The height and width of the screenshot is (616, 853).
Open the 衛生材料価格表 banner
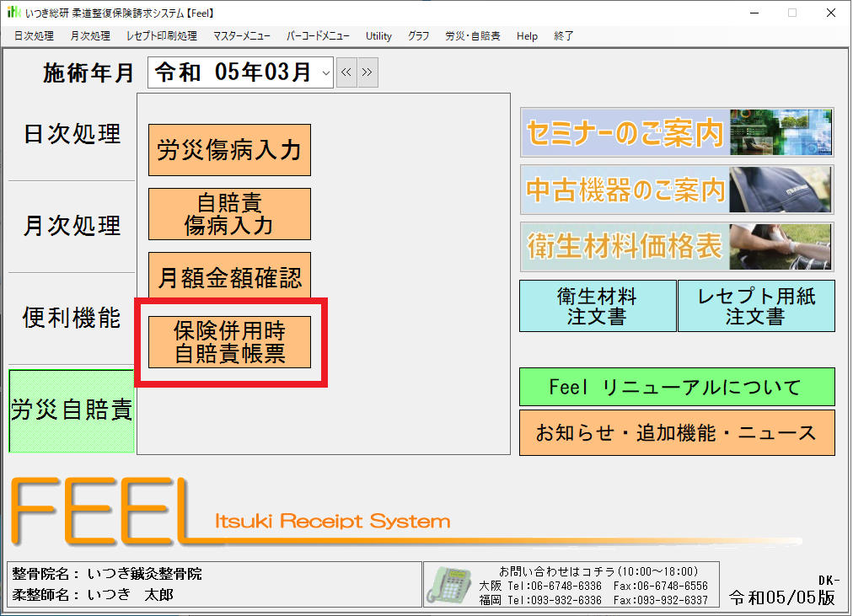click(676, 246)
